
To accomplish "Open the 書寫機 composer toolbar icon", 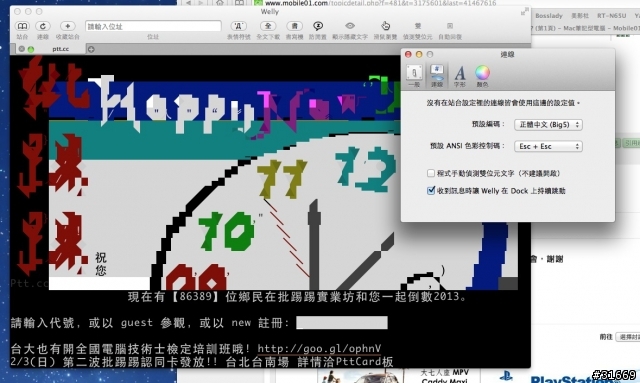I will click(294, 26).
